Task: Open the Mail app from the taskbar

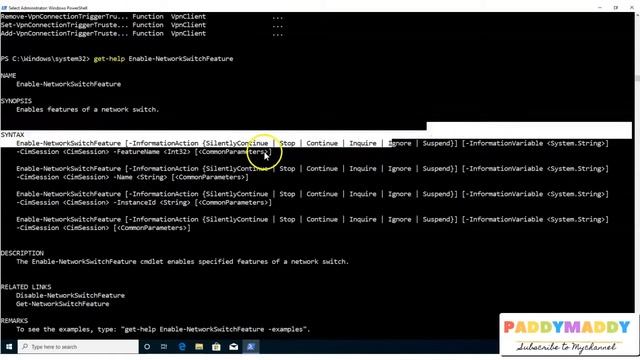Action: (x=233, y=347)
